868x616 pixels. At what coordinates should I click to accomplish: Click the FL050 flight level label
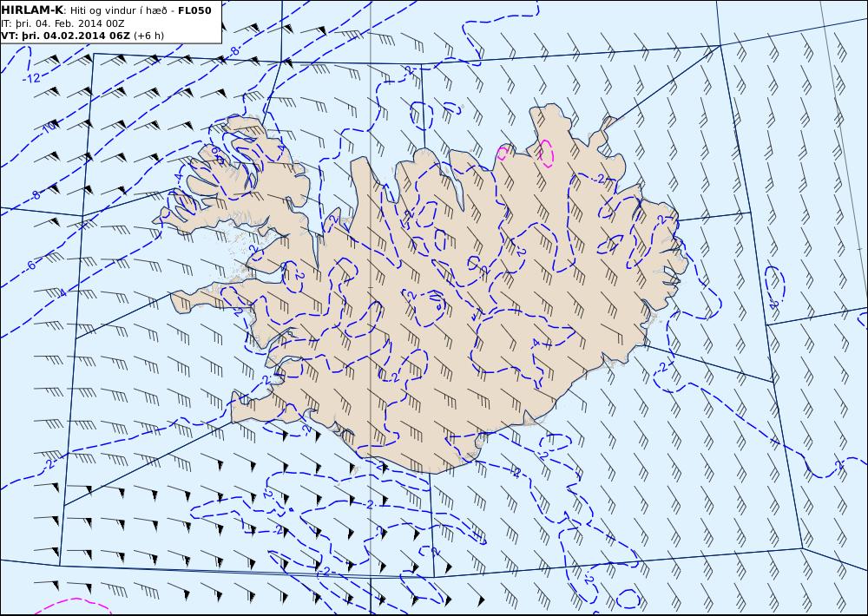tap(194, 10)
